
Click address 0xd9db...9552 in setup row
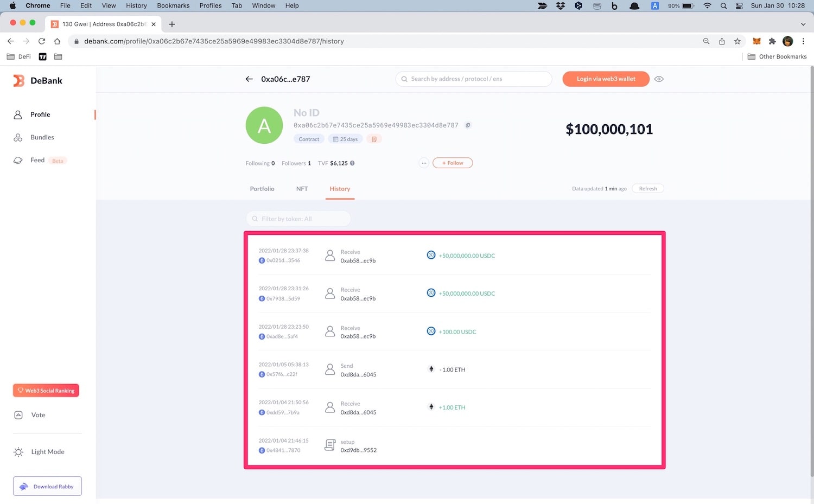[x=358, y=450]
